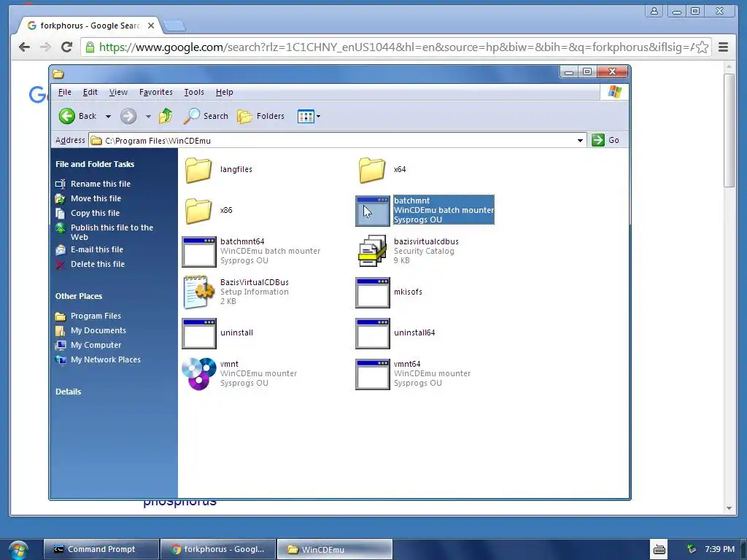The width and height of the screenshot is (747, 560).
Task: Click Move this file task
Action: (96, 198)
